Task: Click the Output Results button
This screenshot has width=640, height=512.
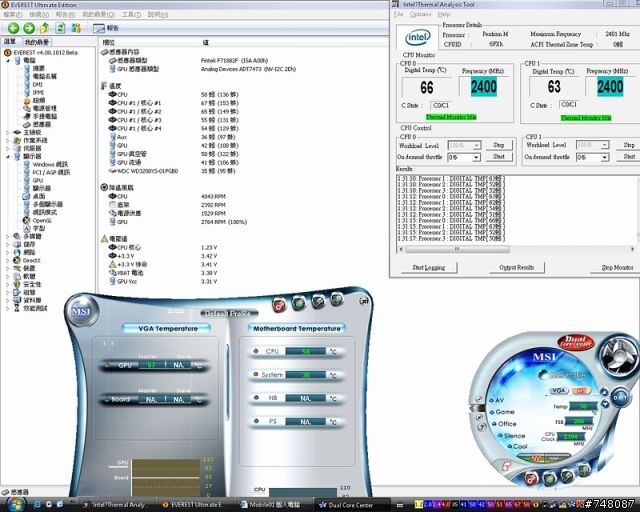Action: [516, 267]
